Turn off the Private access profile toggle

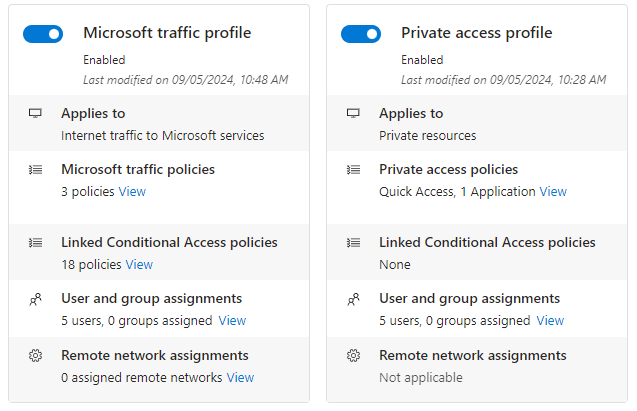361,34
